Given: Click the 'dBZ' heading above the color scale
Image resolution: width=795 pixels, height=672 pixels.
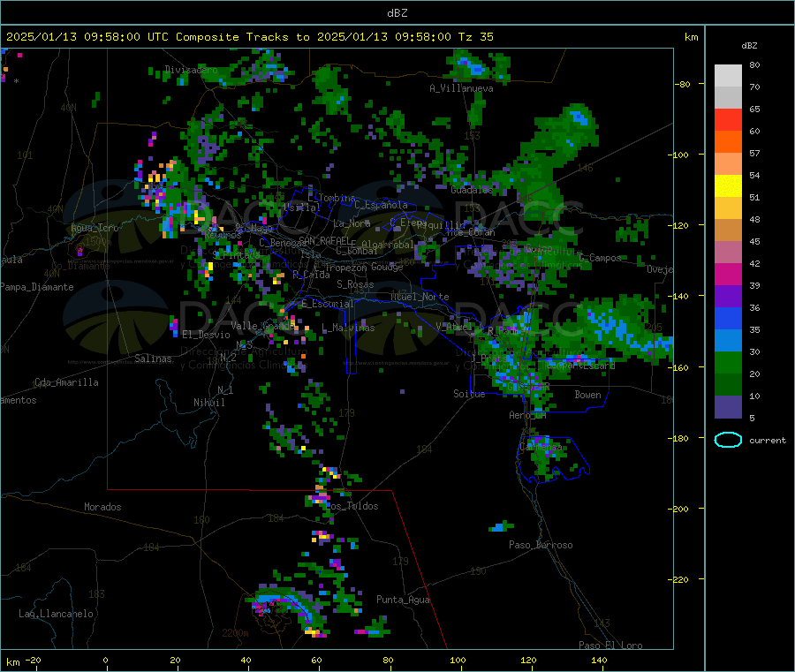Looking at the screenshot, I should coord(749,46).
